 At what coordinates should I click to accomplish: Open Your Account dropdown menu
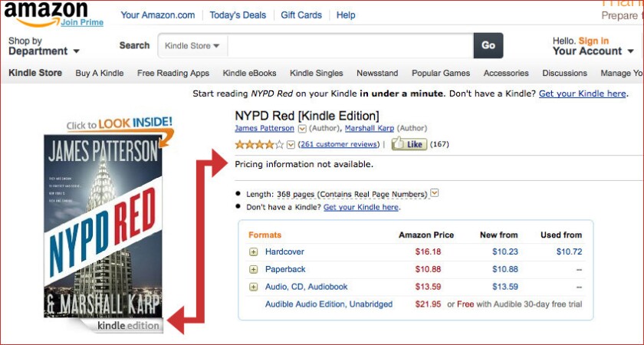[x=593, y=47]
